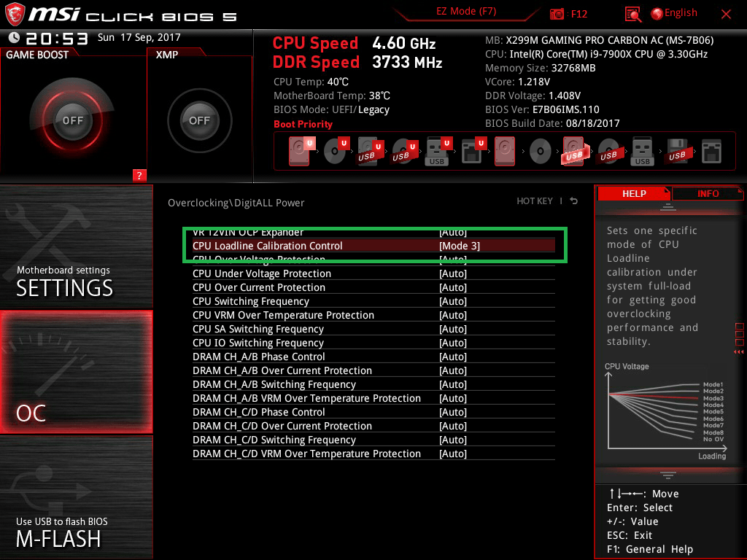Select DRAM CH_A/B VRM Over Temperature Protection row
This screenshot has width=747, height=560.
click(x=373, y=398)
